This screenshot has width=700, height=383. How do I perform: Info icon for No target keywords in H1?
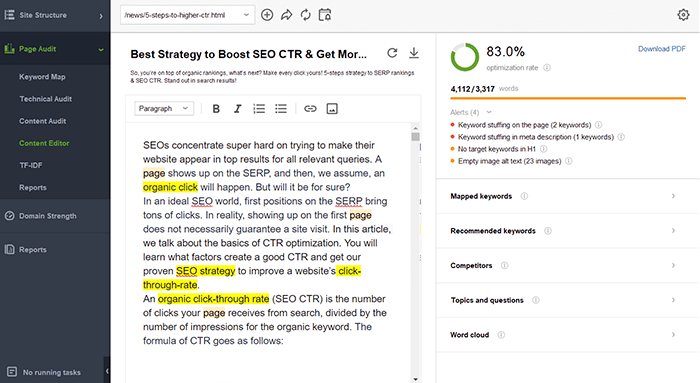[x=543, y=149]
